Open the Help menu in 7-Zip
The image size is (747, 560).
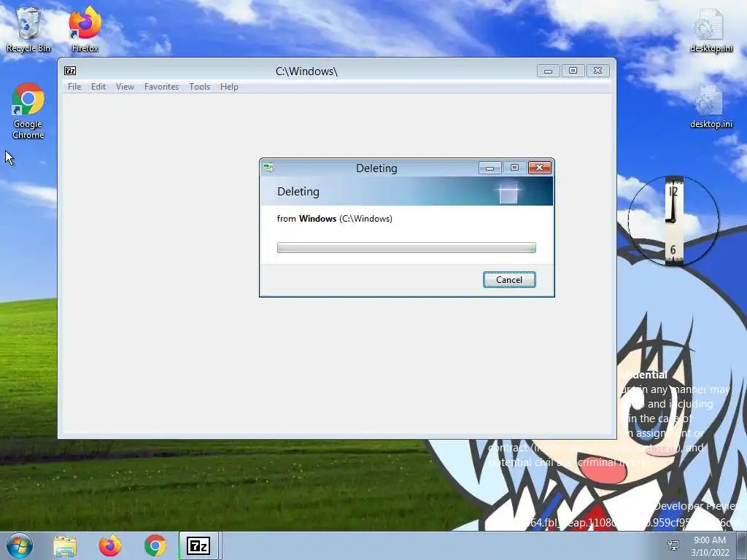point(229,87)
